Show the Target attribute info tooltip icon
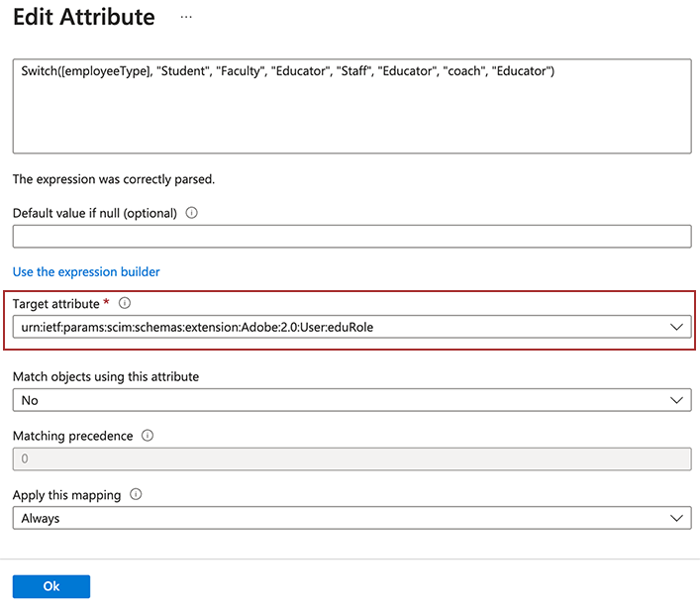 click(125, 304)
